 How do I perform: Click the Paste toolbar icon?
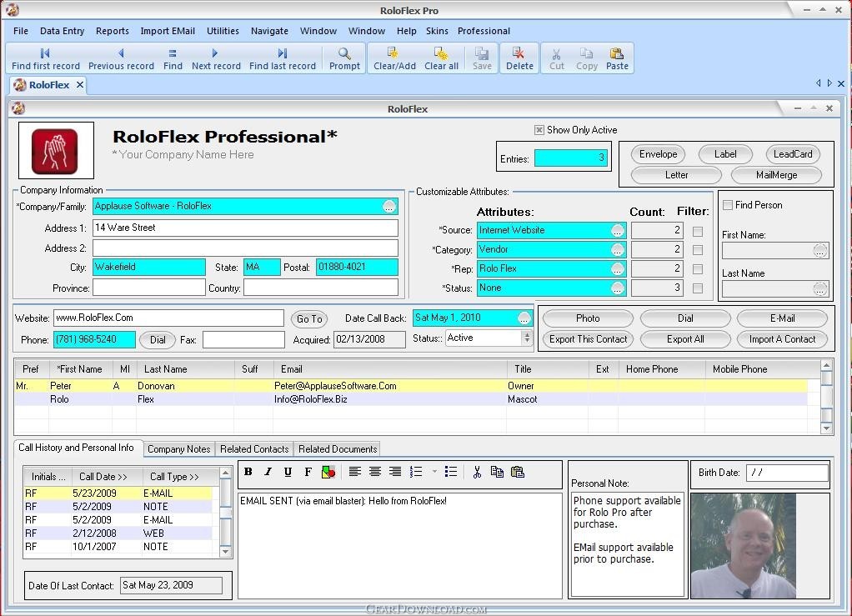[x=617, y=58]
